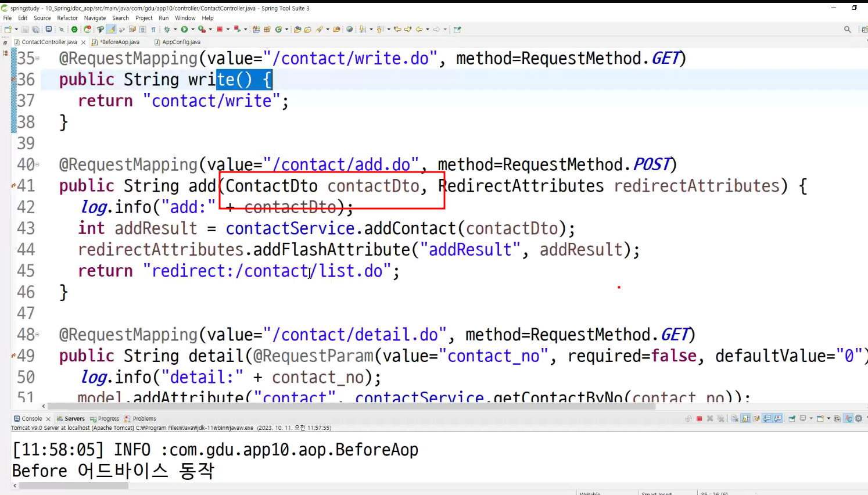868x495 pixels.
Task: Close the ContactController.java tab
Action: click(83, 42)
